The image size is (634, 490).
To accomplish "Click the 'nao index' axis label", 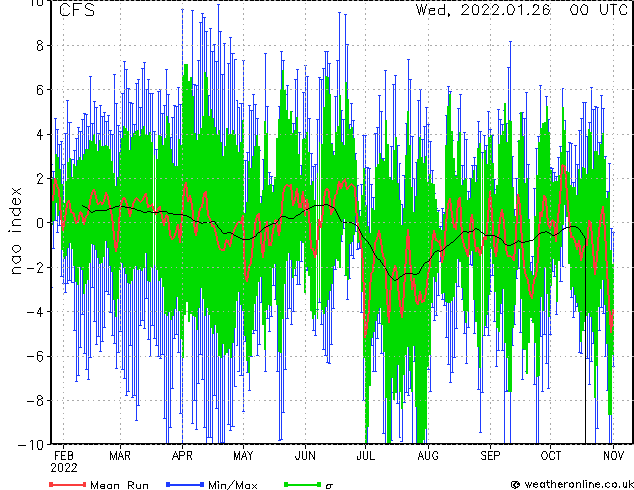I will pyautogui.click(x=16, y=231).
